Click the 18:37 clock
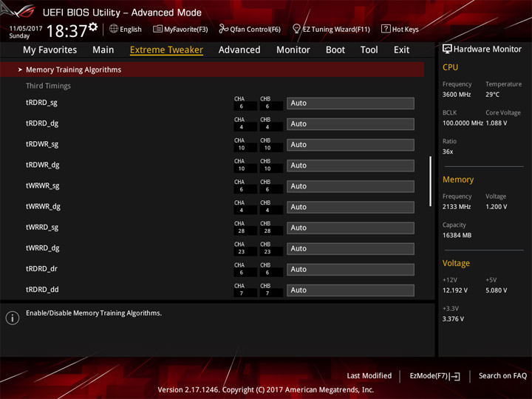 66,31
